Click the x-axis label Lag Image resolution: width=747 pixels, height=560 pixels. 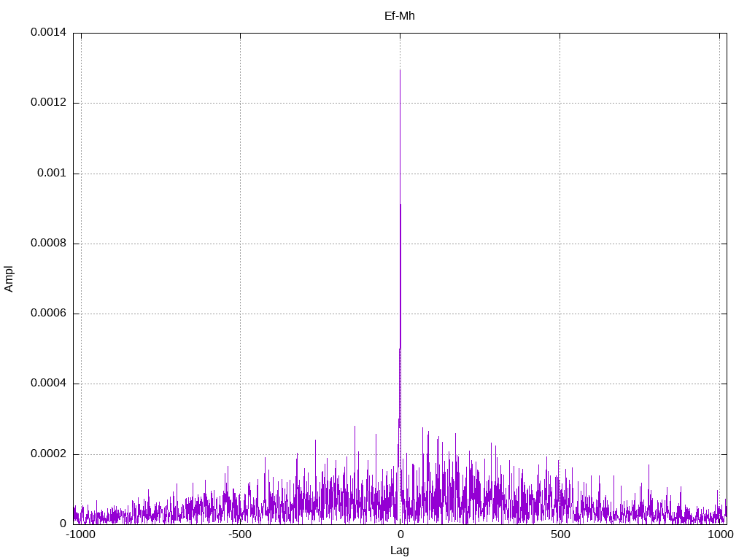(x=399, y=551)
